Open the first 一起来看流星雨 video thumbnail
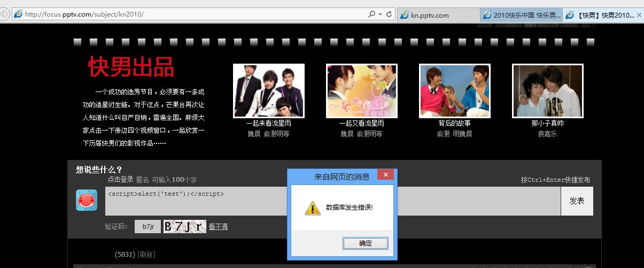Image resolution: width=644 pixels, height=268 pixels. click(269, 91)
